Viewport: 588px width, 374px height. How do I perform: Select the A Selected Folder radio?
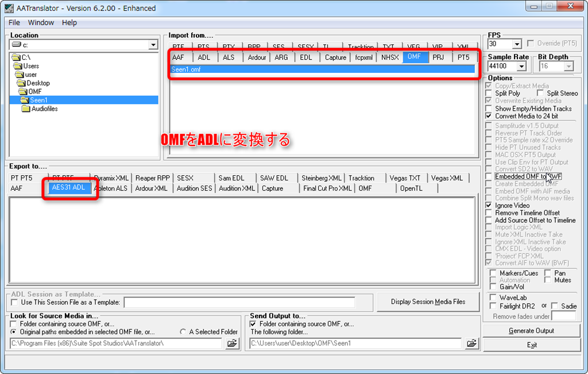pos(183,332)
